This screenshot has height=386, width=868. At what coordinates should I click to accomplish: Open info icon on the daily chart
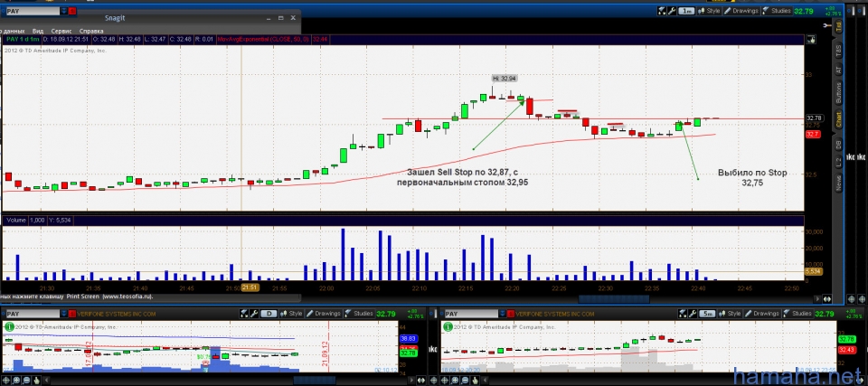(x=9, y=326)
